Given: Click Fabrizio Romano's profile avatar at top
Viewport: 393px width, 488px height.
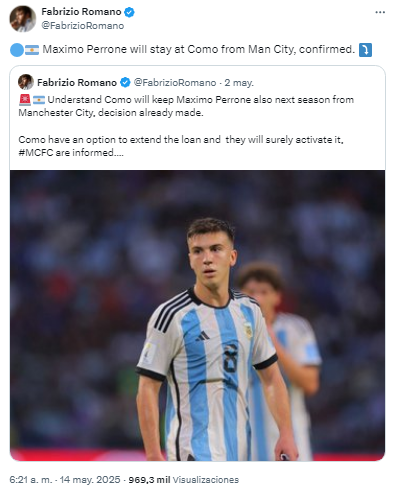Looking at the screenshot, I should coord(23,19).
